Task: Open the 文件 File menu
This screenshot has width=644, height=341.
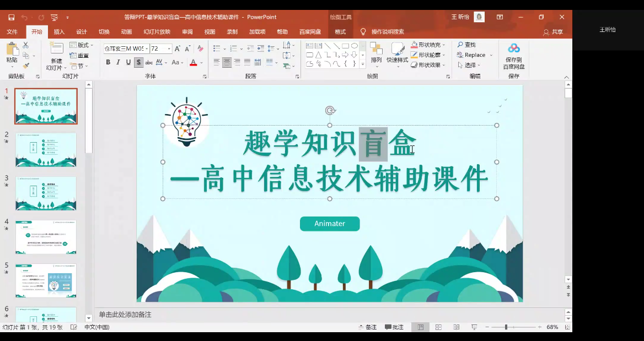Action: click(x=12, y=31)
